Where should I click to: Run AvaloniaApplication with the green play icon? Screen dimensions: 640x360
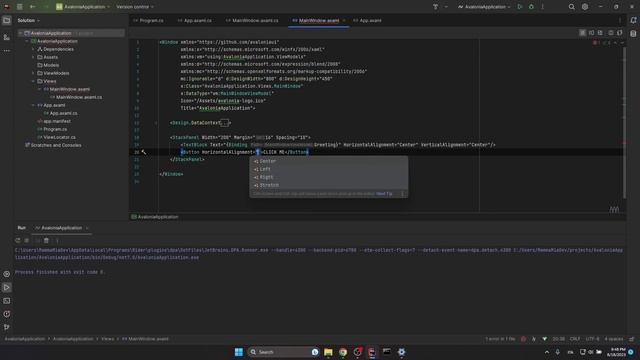pyautogui.click(x=520, y=7)
